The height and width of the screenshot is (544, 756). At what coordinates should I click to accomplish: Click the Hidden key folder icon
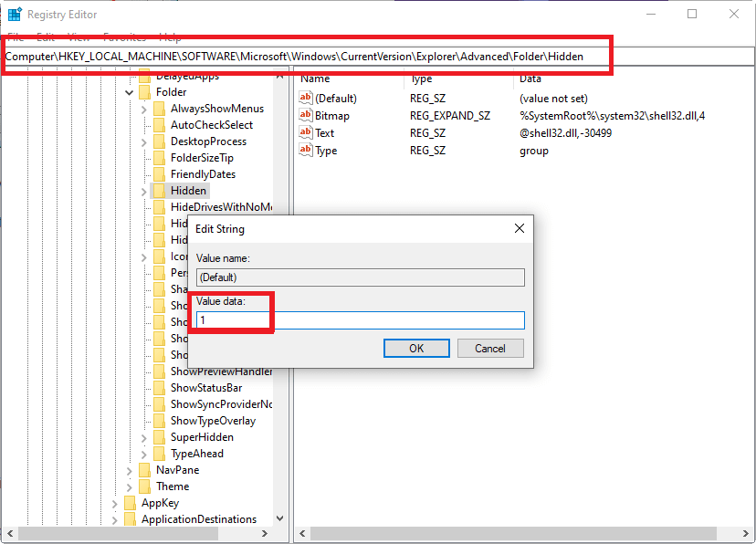point(159,191)
